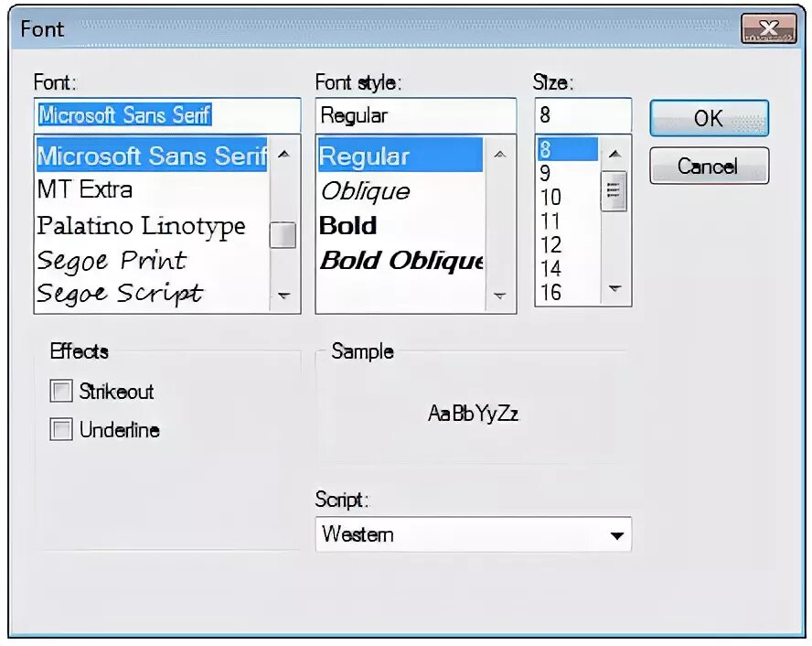This screenshot has height=646, width=812.
Task: Click size list scrollbar thumb
Action: coord(614,191)
